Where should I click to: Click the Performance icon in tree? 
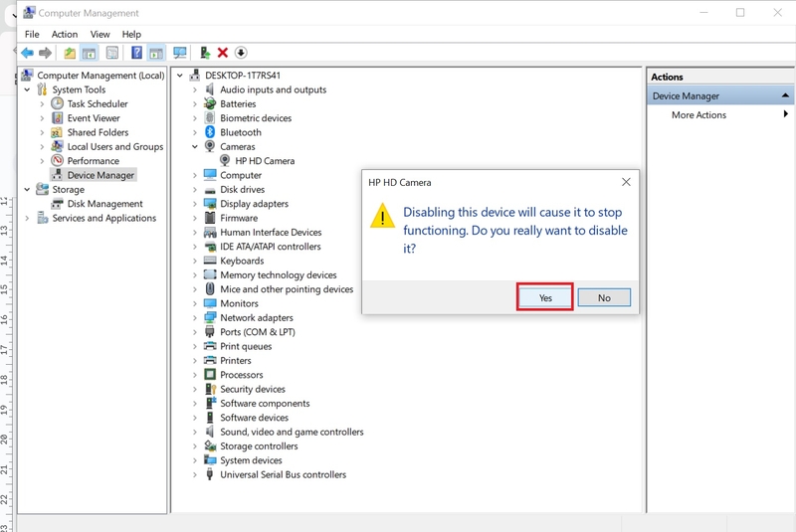tap(58, 161)
